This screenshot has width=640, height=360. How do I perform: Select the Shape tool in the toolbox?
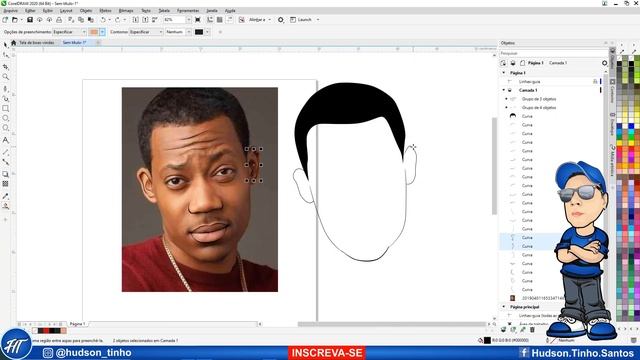(x=5, y=55)
